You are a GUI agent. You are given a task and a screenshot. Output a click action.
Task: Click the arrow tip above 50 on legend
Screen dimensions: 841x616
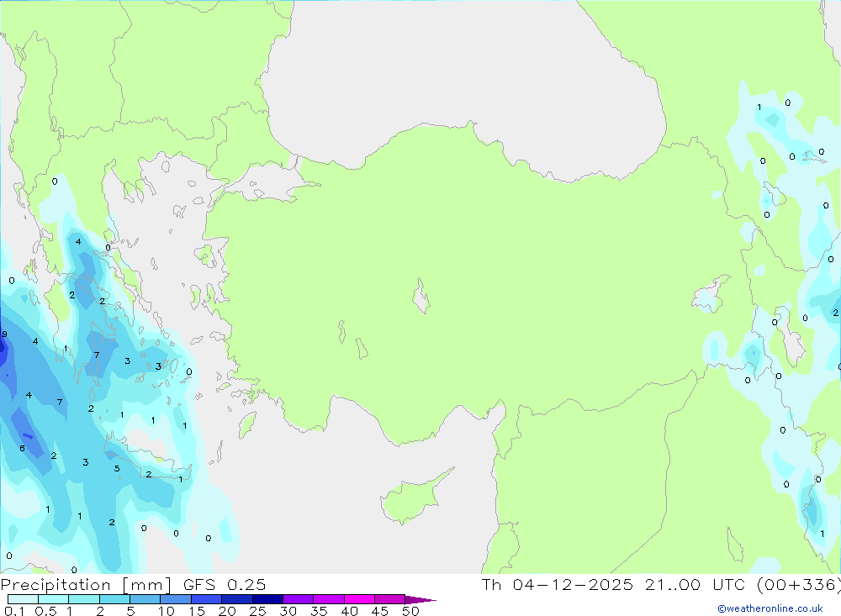420,599
